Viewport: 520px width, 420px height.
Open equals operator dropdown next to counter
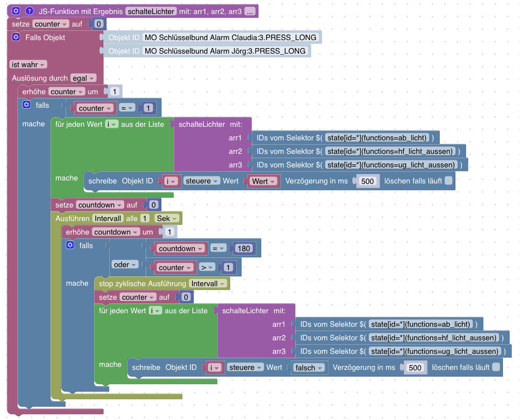tap(127, 108)
